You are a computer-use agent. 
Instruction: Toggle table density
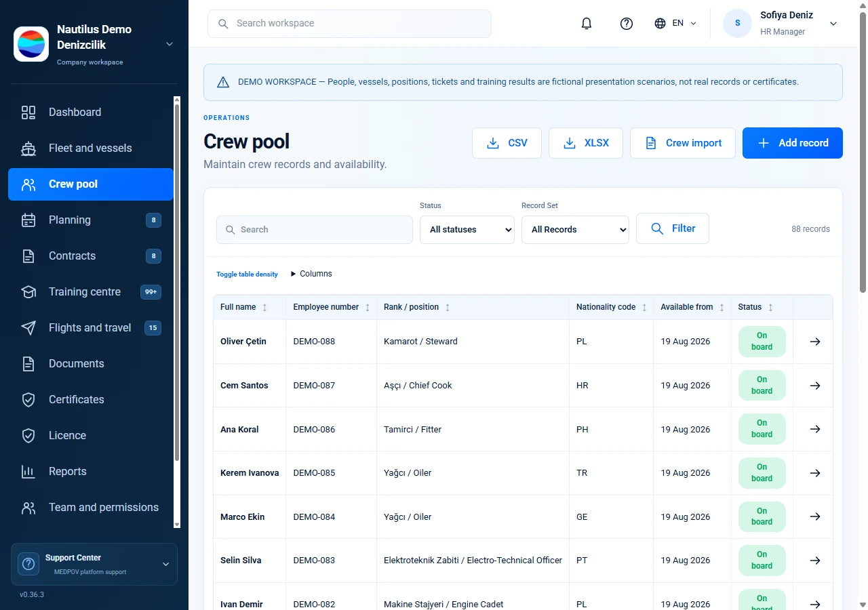click(x=247, y=274)
